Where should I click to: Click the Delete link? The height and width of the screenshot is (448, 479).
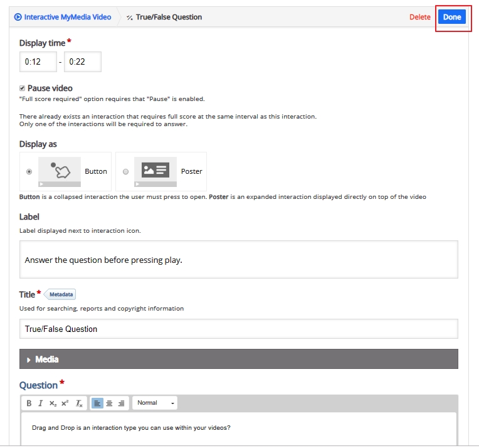tap(419, 17)
